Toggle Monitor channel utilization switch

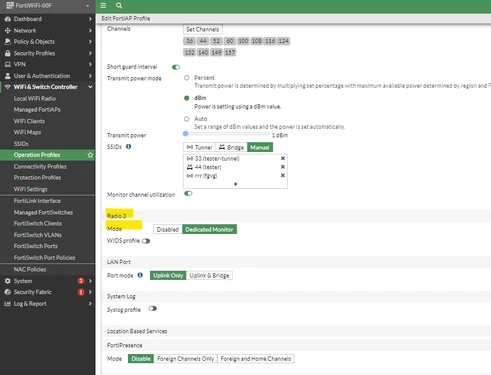[x=188, y=194]
